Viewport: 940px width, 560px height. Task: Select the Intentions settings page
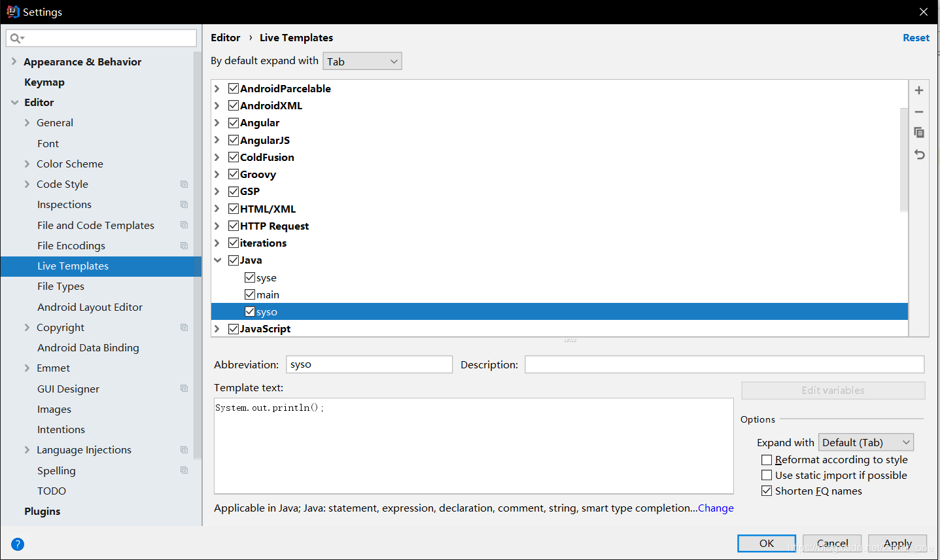click(x=61, y=429)
